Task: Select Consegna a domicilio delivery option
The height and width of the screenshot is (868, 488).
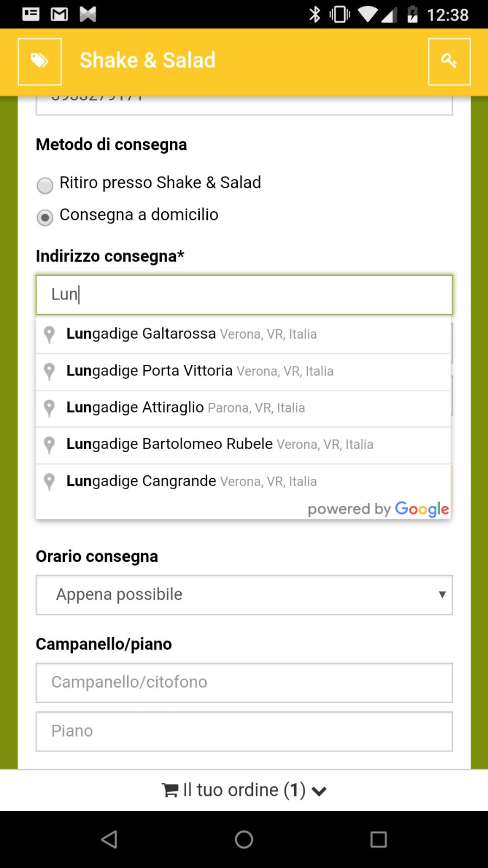Action: tap(45, 218)
